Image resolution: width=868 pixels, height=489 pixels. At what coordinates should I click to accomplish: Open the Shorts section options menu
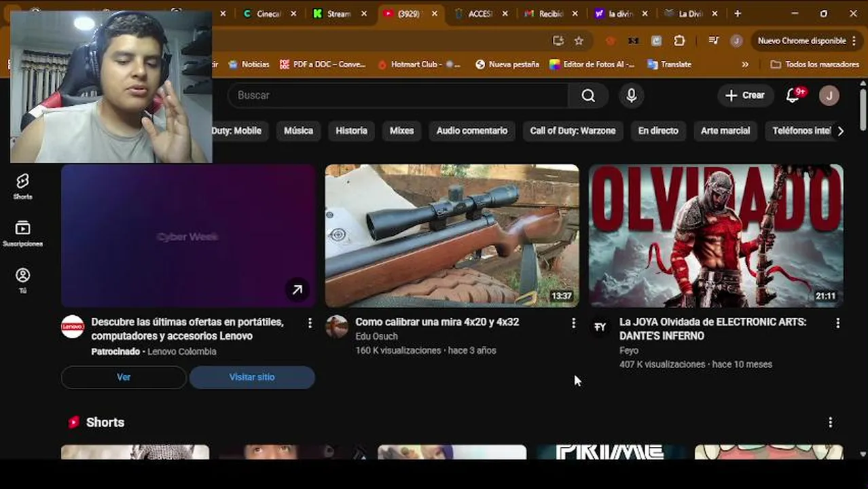click(830, 422)
